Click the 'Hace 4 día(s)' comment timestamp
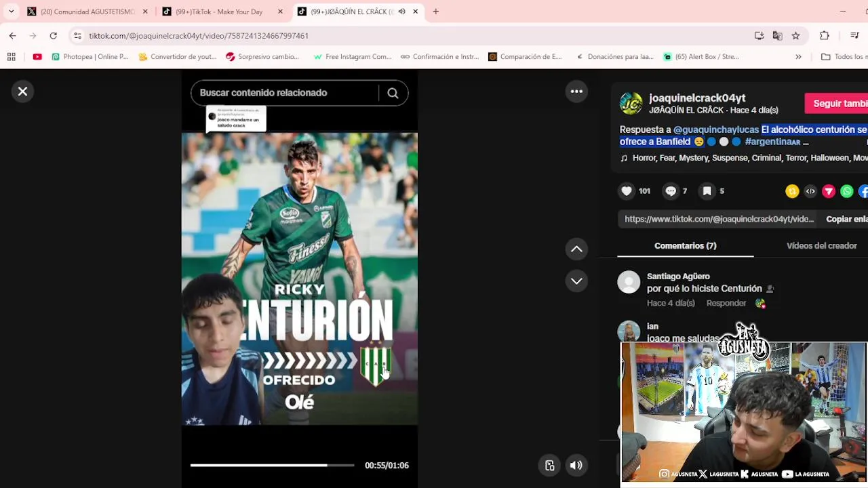This screenshot has height=488, width=868. coord(671,303)
